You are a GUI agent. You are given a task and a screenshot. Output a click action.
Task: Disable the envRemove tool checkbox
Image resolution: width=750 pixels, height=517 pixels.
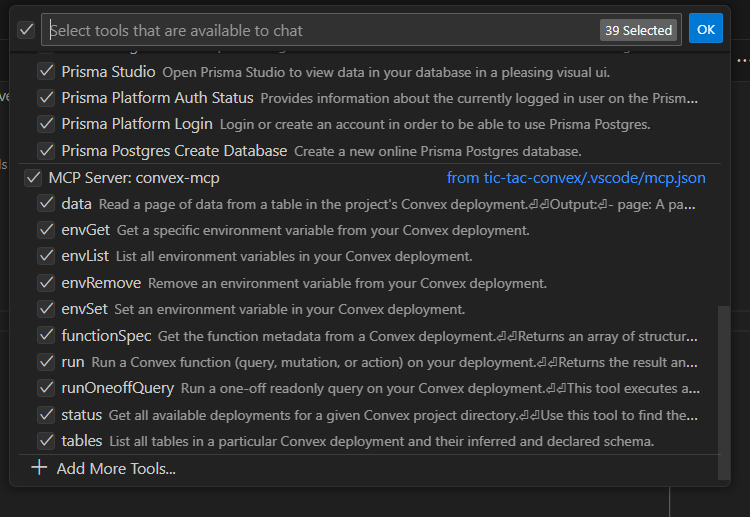pyautogui.click(x=46, y=283)
